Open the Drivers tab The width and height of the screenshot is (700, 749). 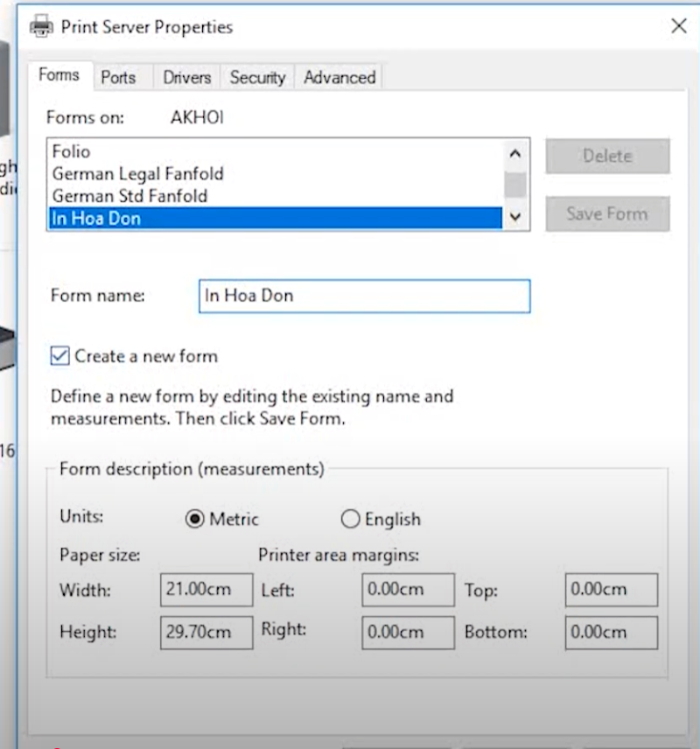click(186, 77)
